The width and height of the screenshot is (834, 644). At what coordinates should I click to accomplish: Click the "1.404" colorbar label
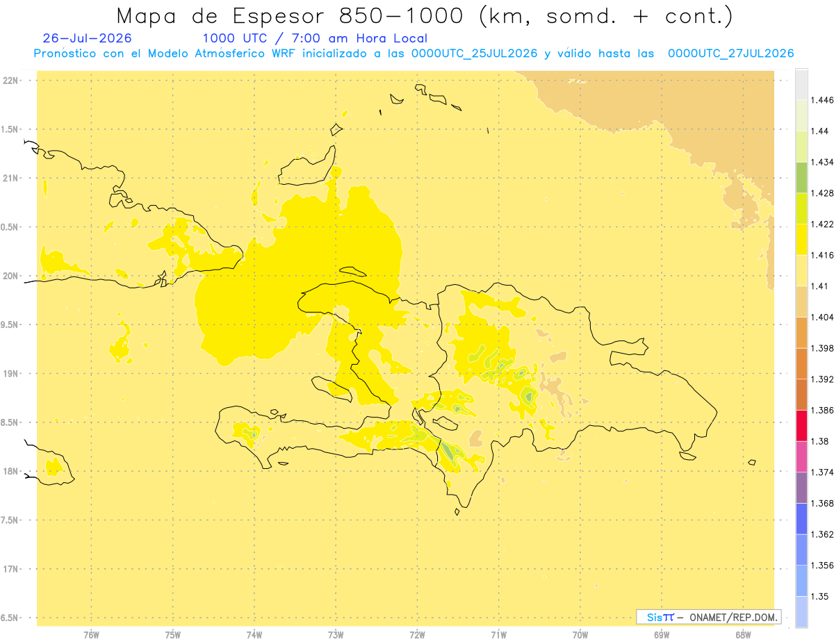pyautogui.click(x=821, y=317)
